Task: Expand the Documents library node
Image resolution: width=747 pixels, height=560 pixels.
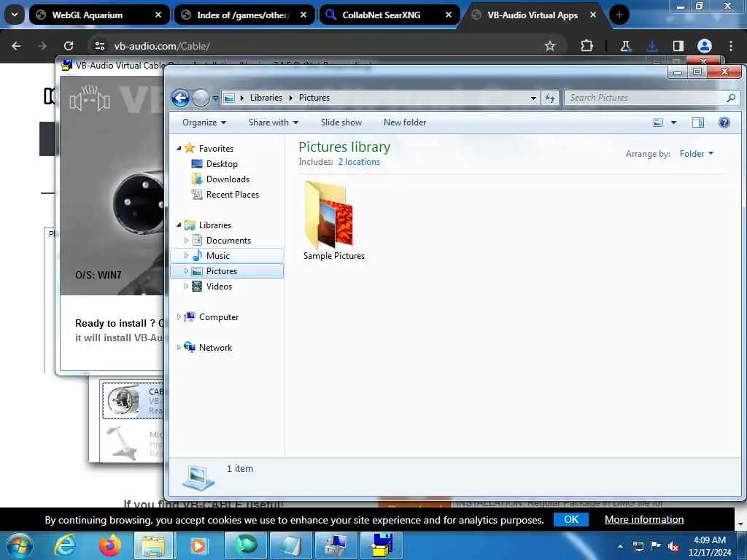Action: [x=186, y=241]
